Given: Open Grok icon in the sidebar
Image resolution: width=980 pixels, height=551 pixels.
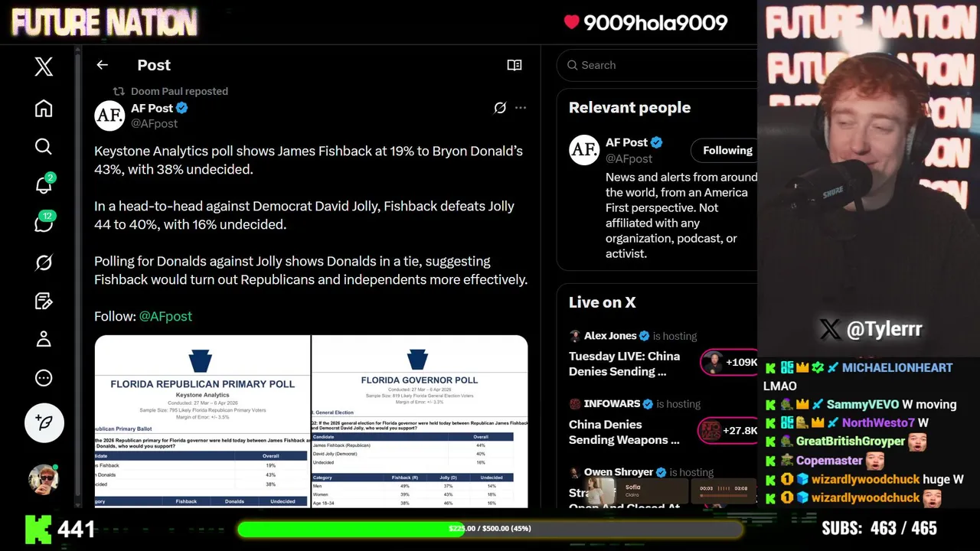Looking at the screenshot, I should pos(44,262).
